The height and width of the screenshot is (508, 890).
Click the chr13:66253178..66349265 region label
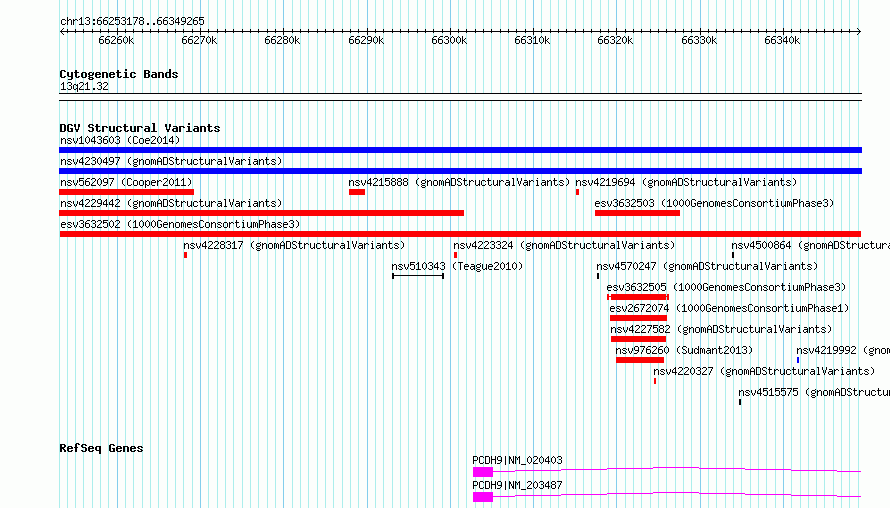[132, 21]
